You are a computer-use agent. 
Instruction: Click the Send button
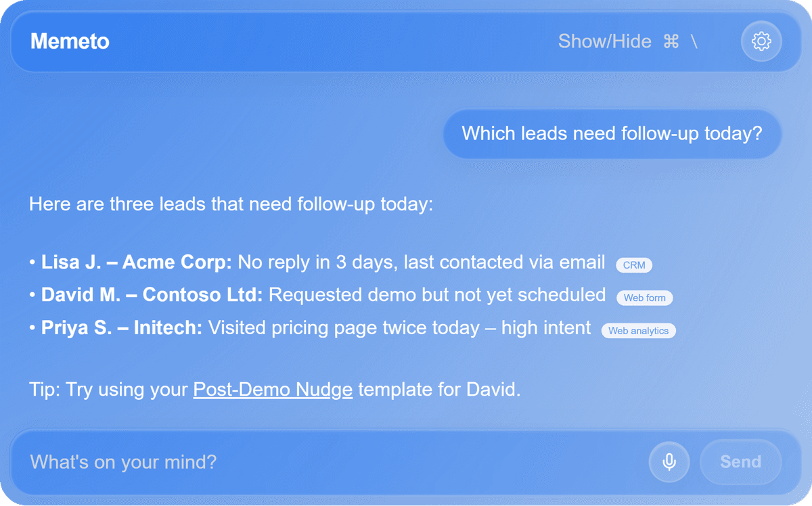(740, 462)
